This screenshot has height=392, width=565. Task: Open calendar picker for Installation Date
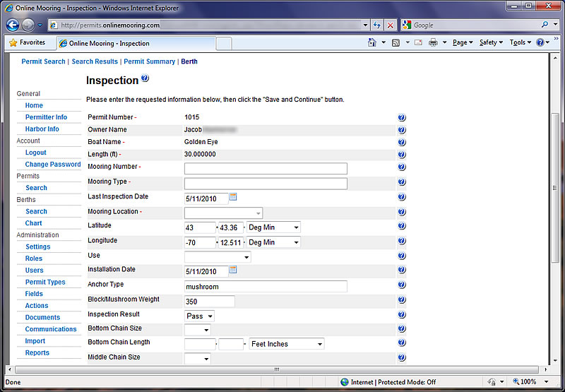[233, 270]
